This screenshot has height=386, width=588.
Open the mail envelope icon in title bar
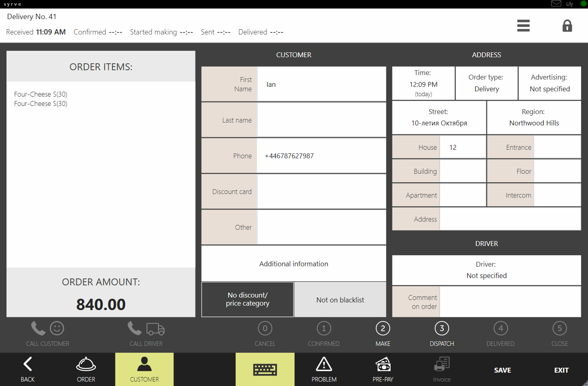coord(556,4)
